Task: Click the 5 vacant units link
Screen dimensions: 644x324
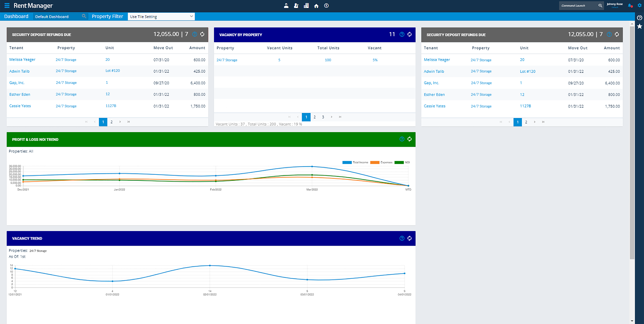Action: (279, 60)
